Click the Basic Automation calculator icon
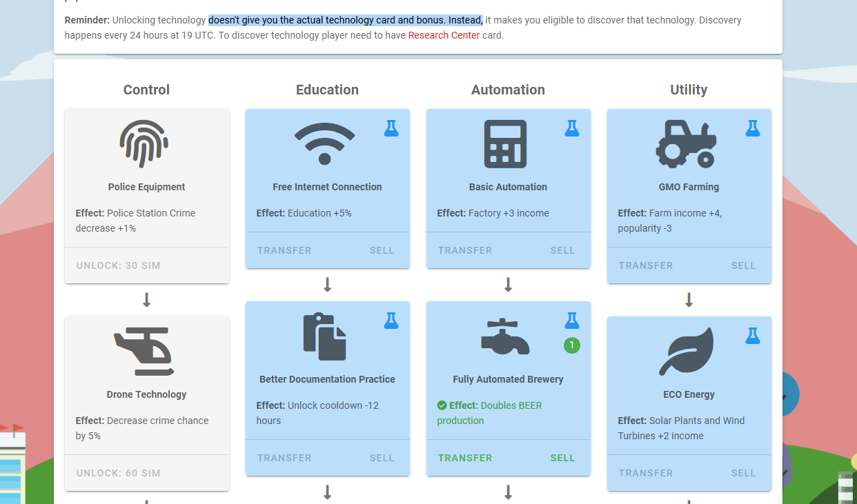Viewport: 857px width, 504px height. pos(505,143)
